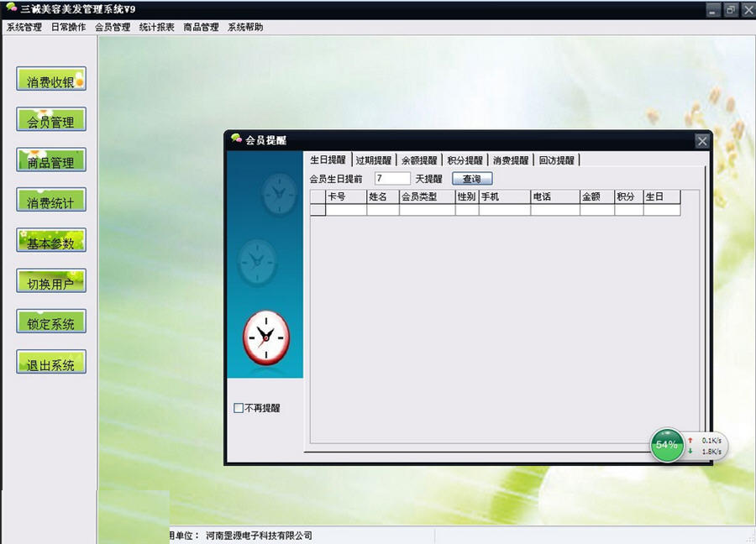Switch to the 过期提醒 tab
The width and height of the screenshot is (756, 544).
374,160
